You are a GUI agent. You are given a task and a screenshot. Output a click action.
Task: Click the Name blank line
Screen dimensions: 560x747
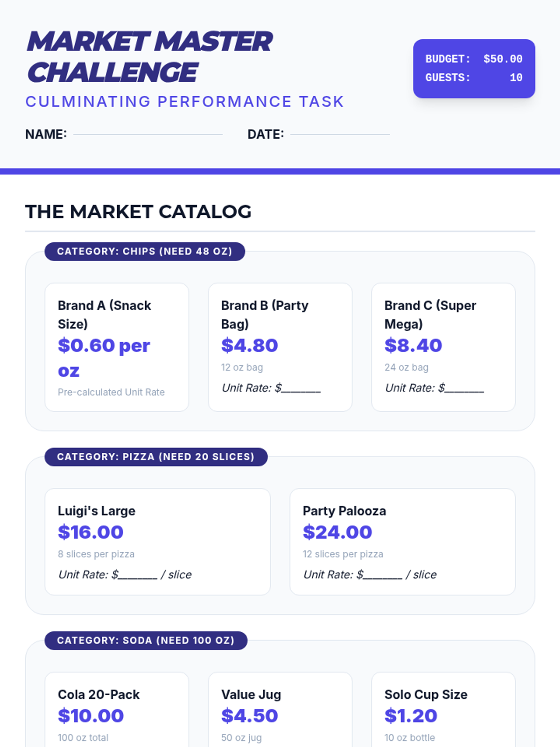147,134
